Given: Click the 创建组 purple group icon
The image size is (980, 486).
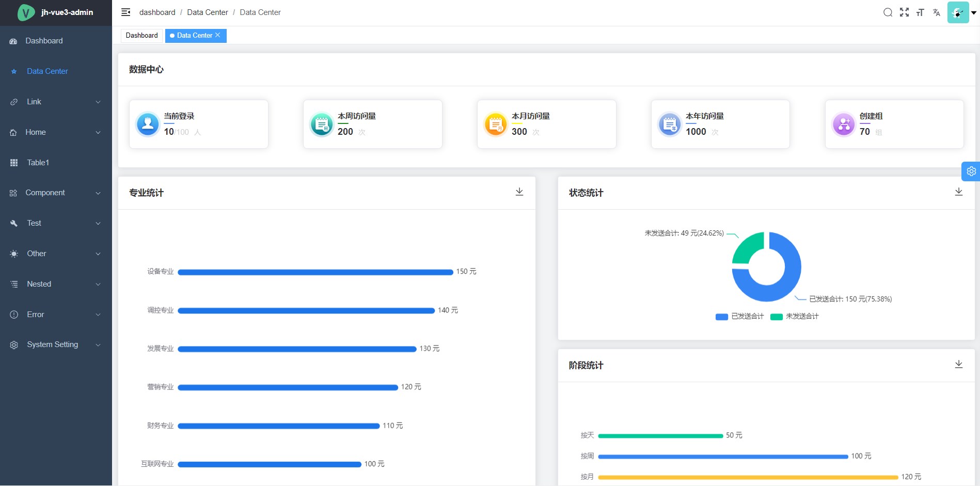Looking at the screenshot, I should tap(844, 124).
